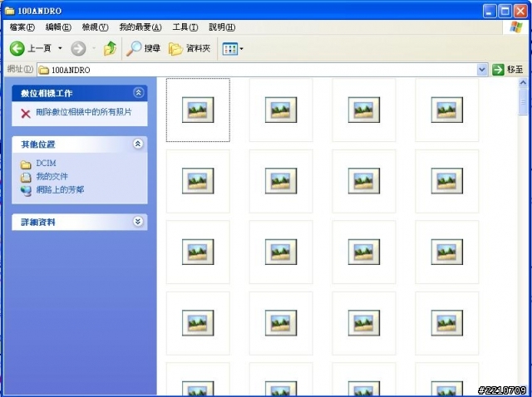Screen dimensions: 532x397
Task: Expand the 詳細資料 panel
Action: click(138, 222)
